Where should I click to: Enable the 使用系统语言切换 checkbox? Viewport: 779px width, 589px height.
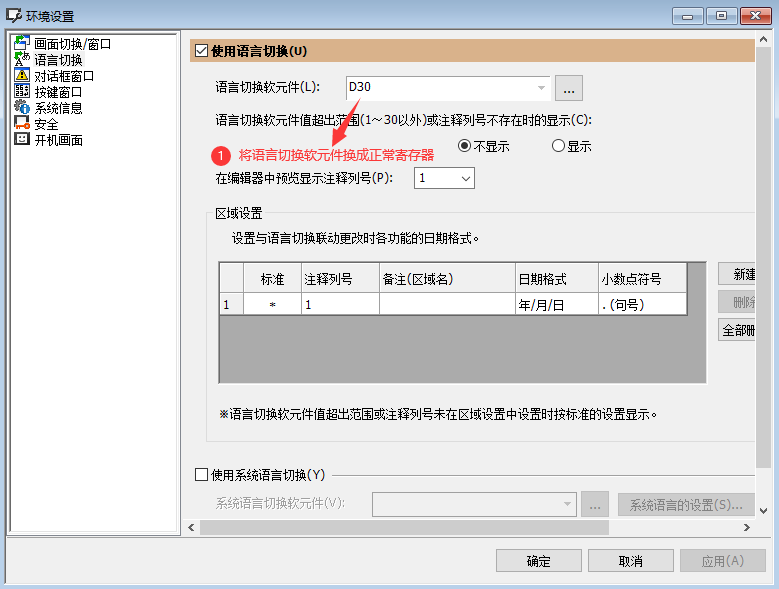[x=201, y=475]
